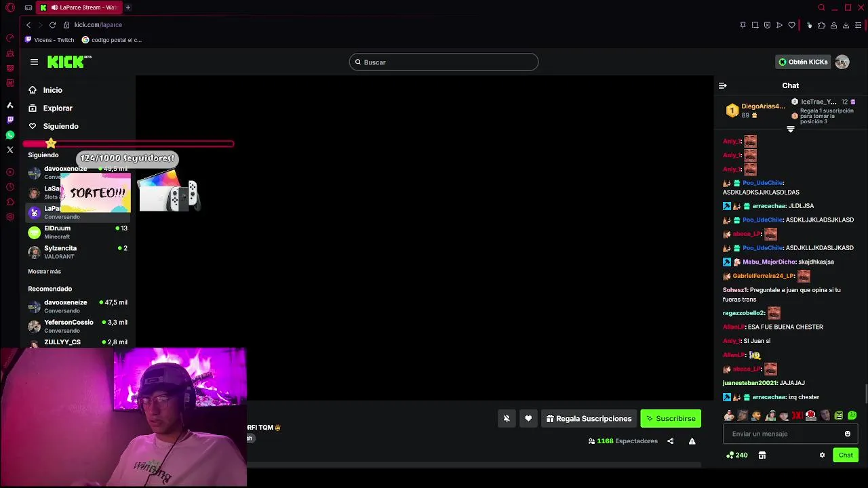Select davooxeneize in Recomendado list
The image size is (868, 488).
coord(77,306)
